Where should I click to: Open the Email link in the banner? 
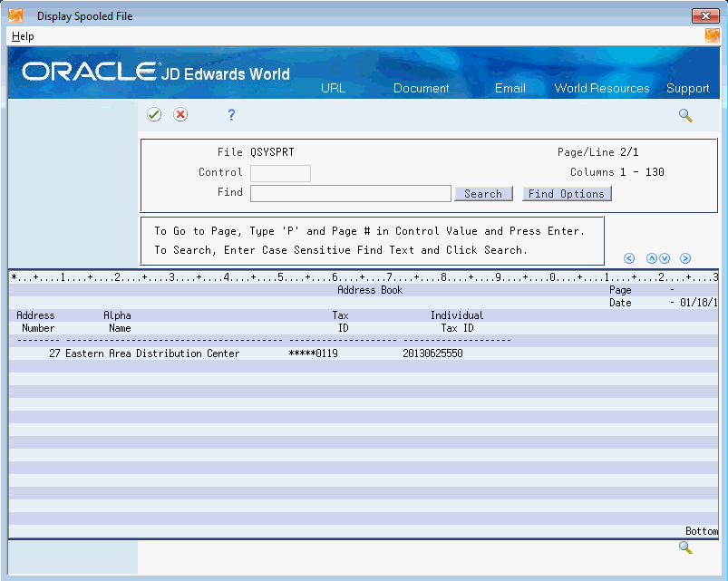point(510,88)
